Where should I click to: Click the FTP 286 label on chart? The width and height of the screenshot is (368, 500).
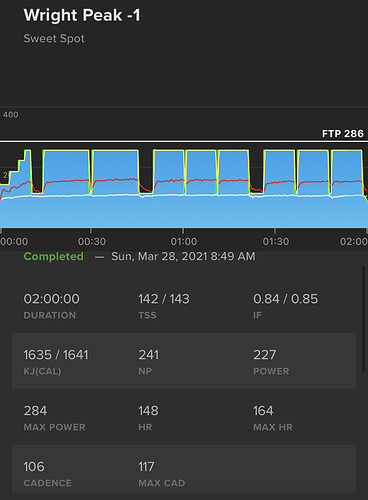pyautogui.click(x=343, y=134)
